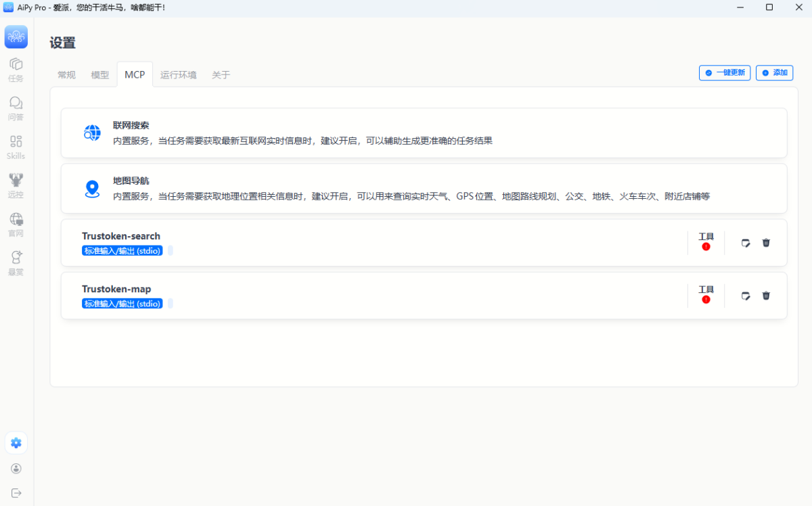Delete the Trustoken-search server entry
812x506 pixels.
pyautogui.click(x=766, y=243)
